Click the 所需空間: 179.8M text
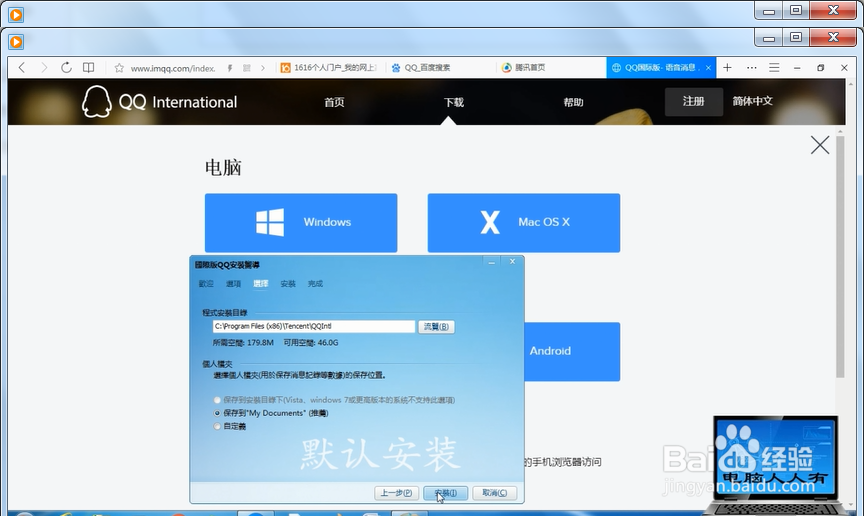864x516 pixels. point(243,342)
